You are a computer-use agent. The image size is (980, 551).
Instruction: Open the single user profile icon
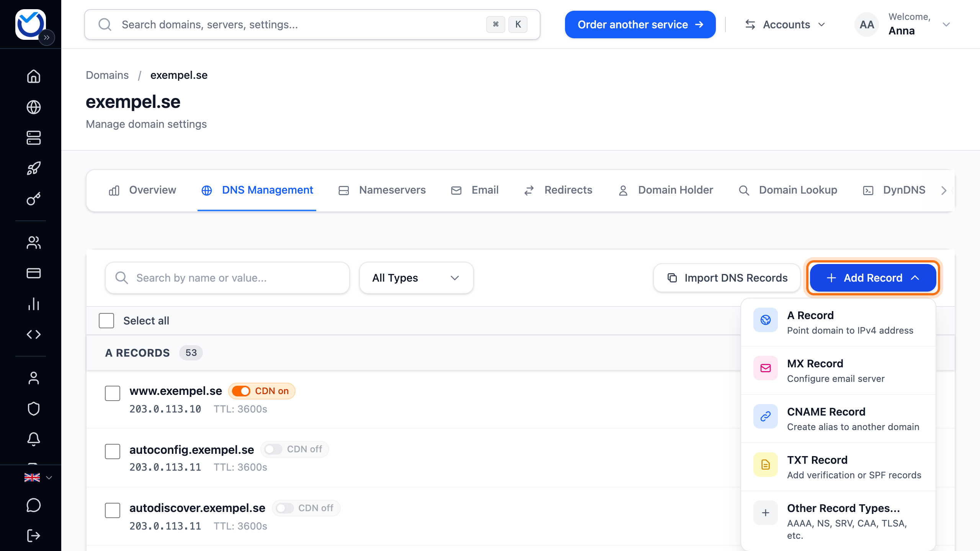click(x=34, y=378)
